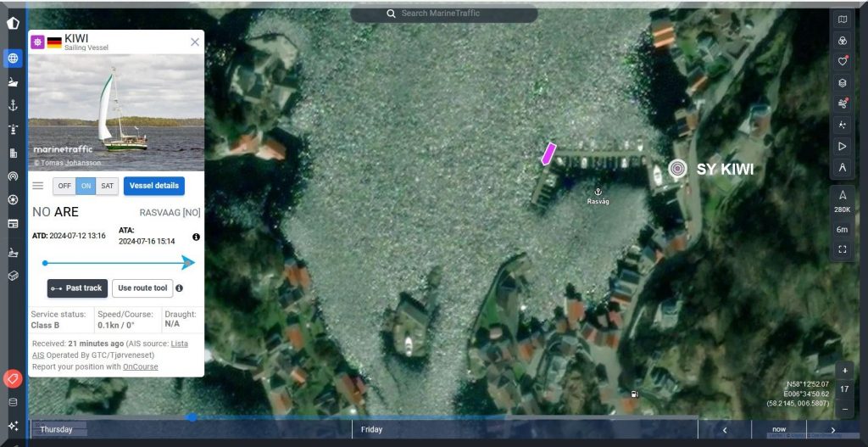Go to previous timeline period arrow
The image size is (868, 447).
pos(725,430)
